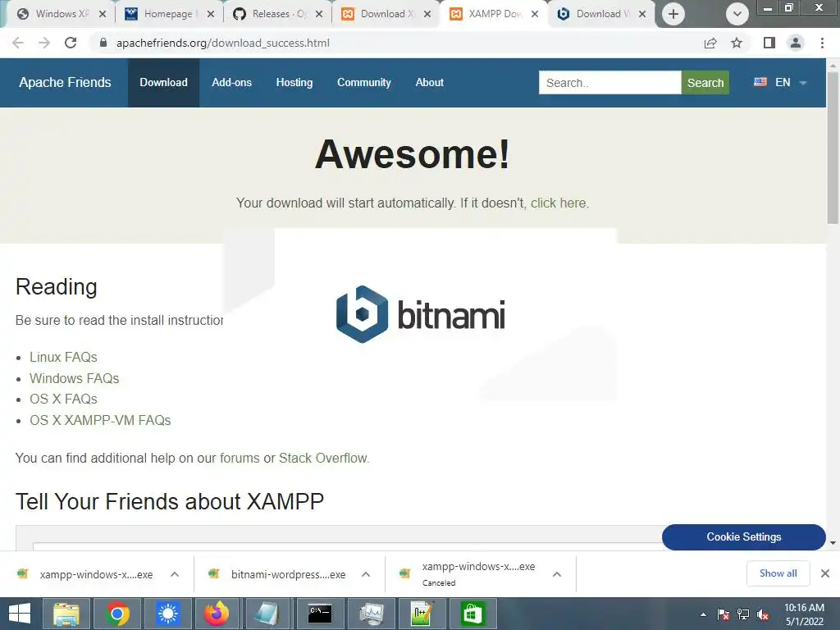Open the About menu item
840x630 pixels.
(429, 83)
